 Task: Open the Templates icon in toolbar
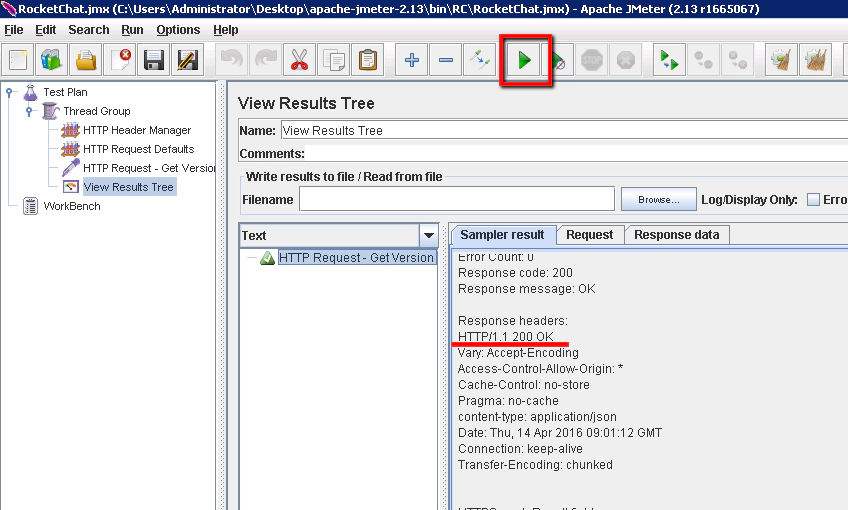(51, 59)
